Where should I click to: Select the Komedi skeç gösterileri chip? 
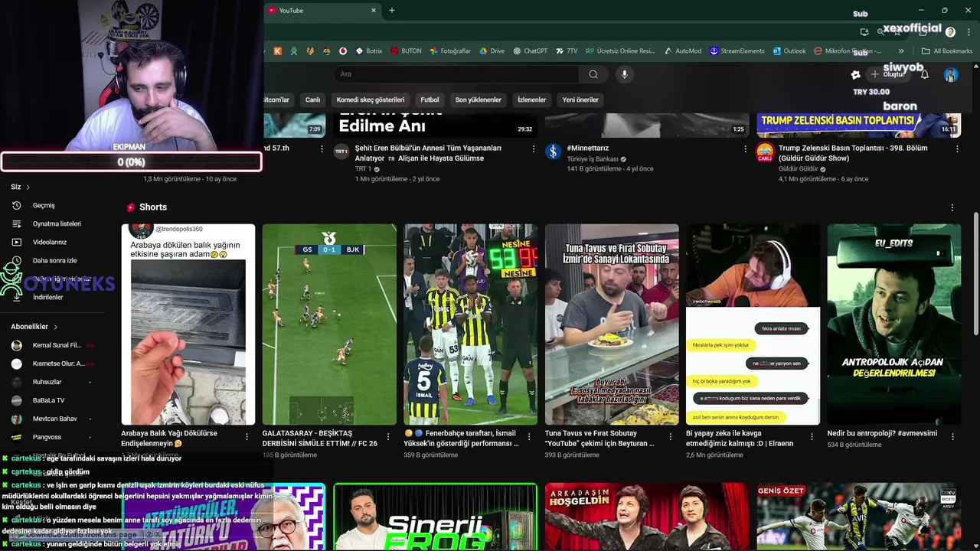[371, 99]
